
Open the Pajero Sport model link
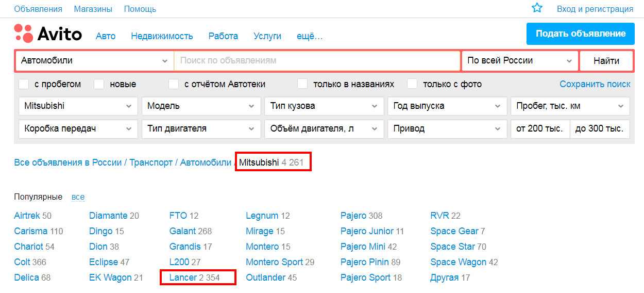[x=365, y=278]
